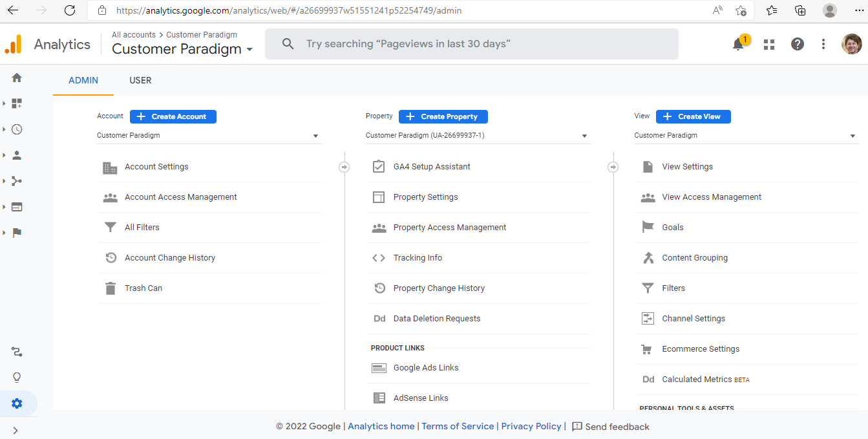Click the Create Property button
The image size is (868, 439).
coord(443,116)
